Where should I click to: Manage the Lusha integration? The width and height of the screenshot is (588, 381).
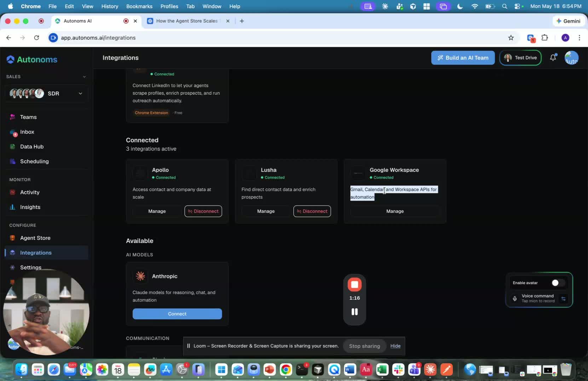point(266,211)
